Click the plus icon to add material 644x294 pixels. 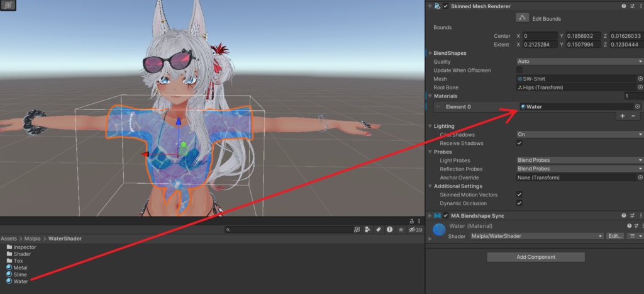pyautogui.click(x=622, y=116)
